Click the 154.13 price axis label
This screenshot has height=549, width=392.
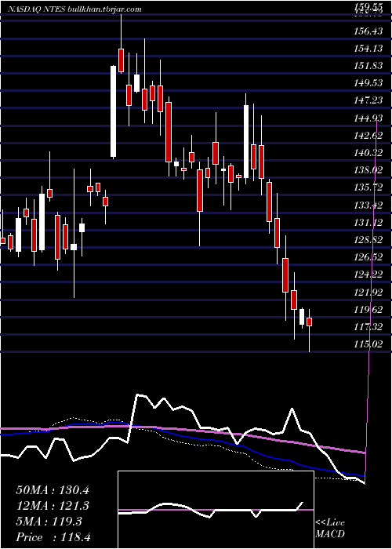pos(368,49)
